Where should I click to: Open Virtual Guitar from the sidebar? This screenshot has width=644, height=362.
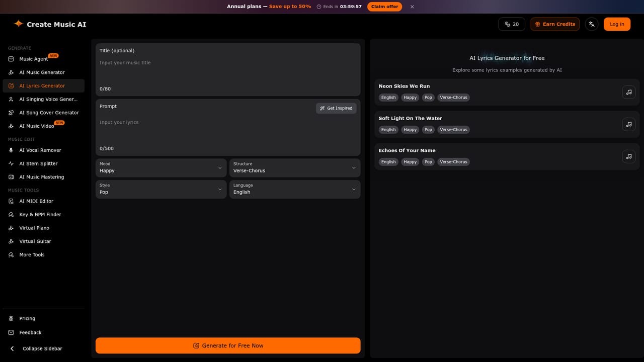point(43,241)
